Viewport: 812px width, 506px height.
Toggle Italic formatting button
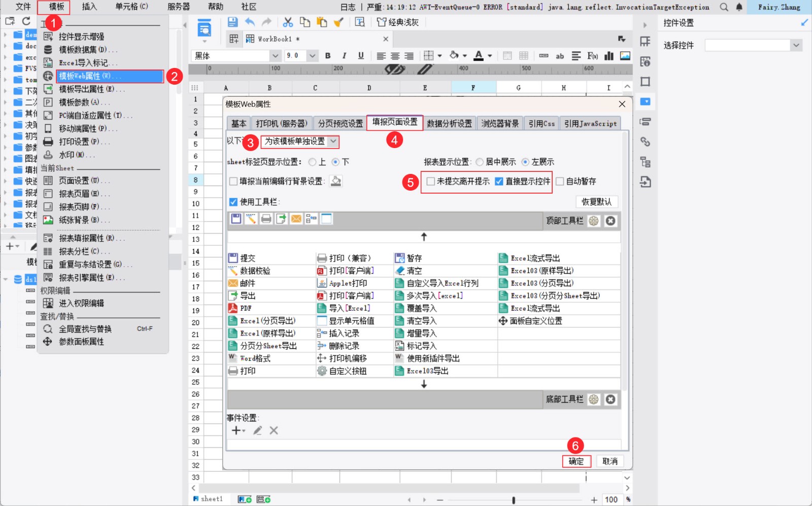coord(344,56)
